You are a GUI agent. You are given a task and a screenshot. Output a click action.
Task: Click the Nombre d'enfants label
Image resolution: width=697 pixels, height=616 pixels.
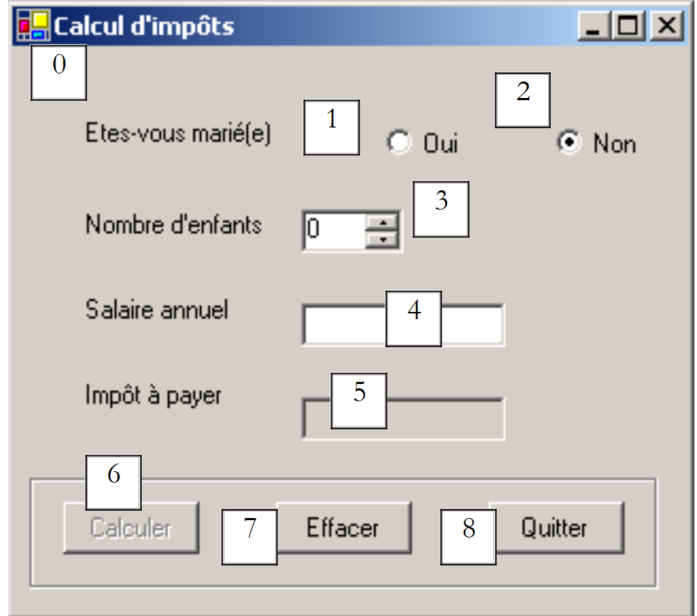pos(174,225)
